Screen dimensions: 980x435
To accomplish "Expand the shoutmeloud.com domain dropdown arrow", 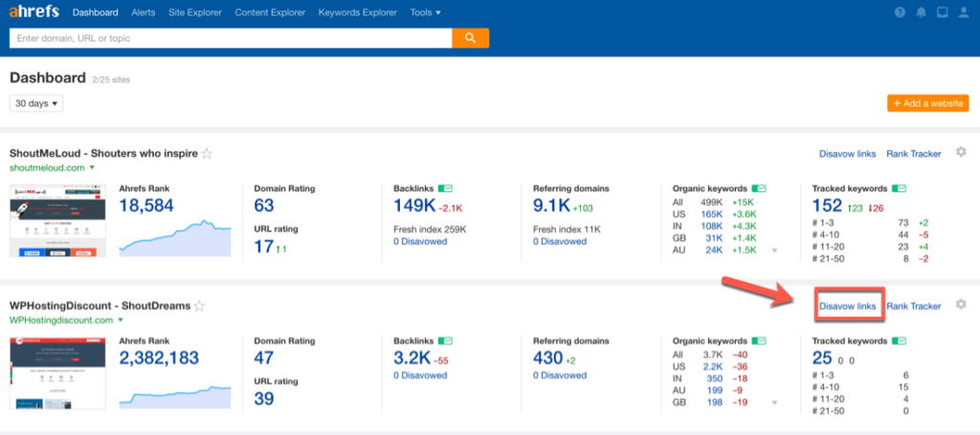I will (x=92, y=168).
